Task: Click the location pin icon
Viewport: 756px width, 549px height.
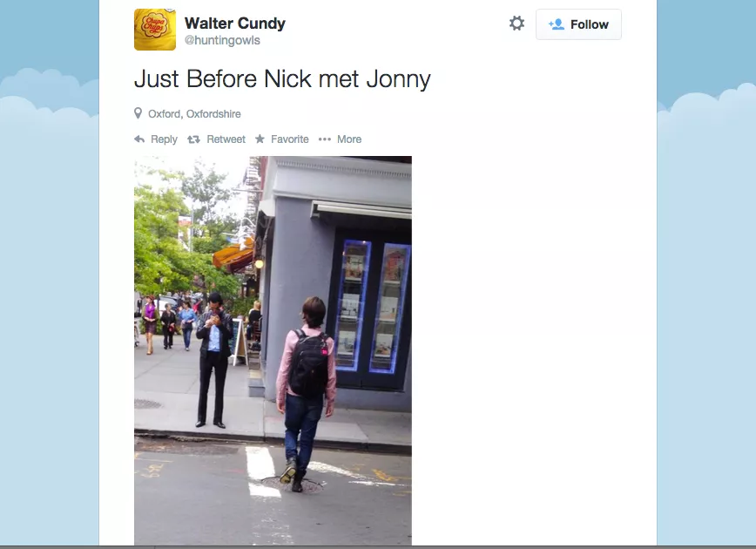Action: pyautogui.click(x=138, y=113)
